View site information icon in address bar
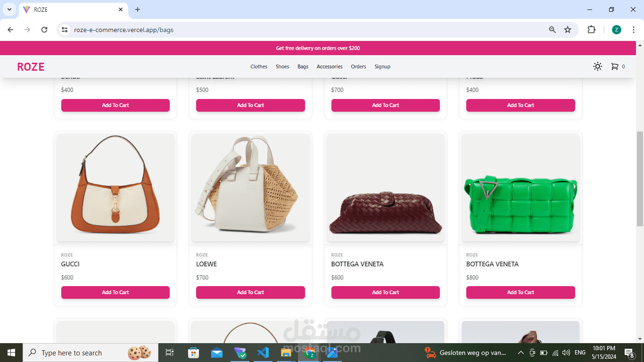The height and width of the screenshot is (362, 644). point(65,30)
